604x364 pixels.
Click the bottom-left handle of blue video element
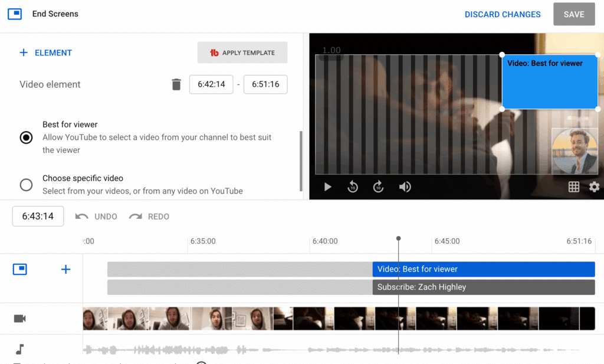click(502, 109)
